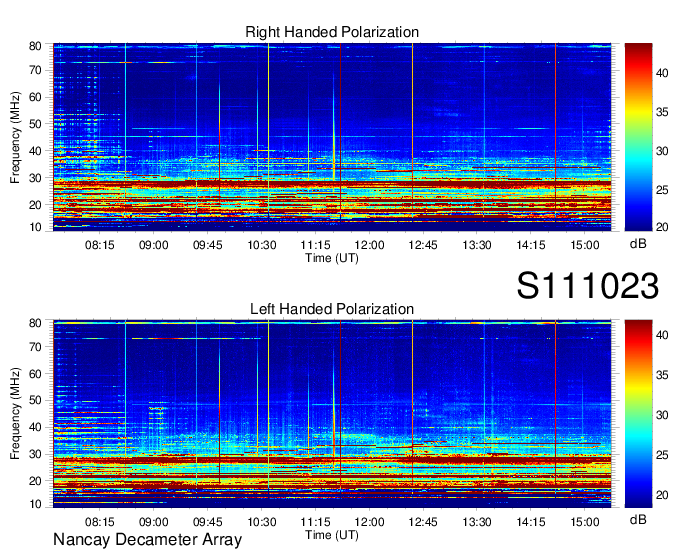Click the 09:00 tick under Left Handed plot
680x552 pixels.
[154, 522]
